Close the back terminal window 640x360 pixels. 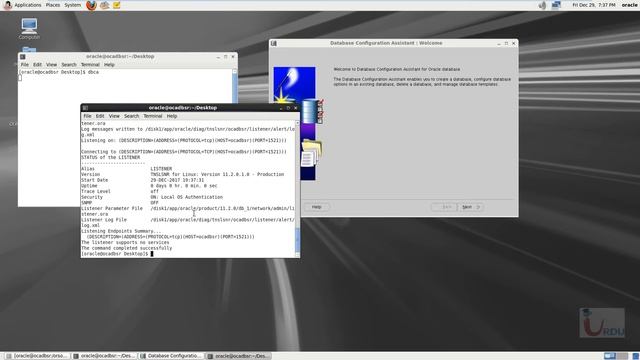233,57
